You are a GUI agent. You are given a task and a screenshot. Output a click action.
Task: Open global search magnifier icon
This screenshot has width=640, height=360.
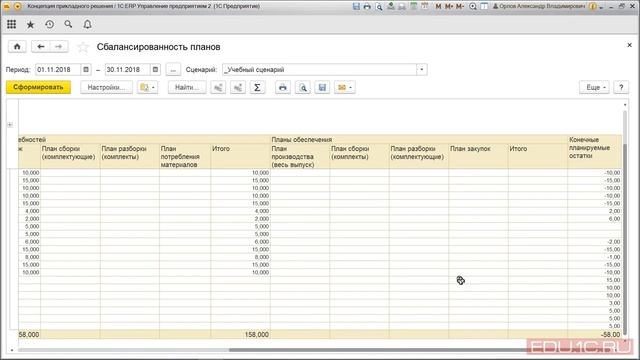68,24
